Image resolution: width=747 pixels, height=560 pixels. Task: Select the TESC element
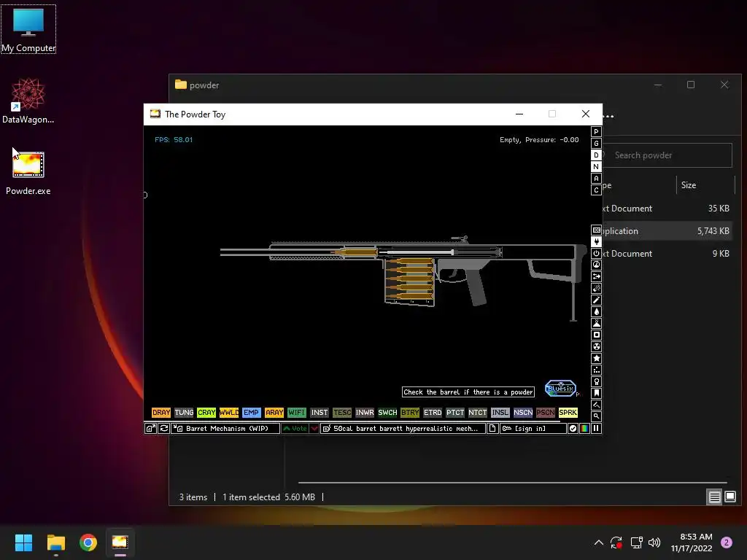[342, 413]
